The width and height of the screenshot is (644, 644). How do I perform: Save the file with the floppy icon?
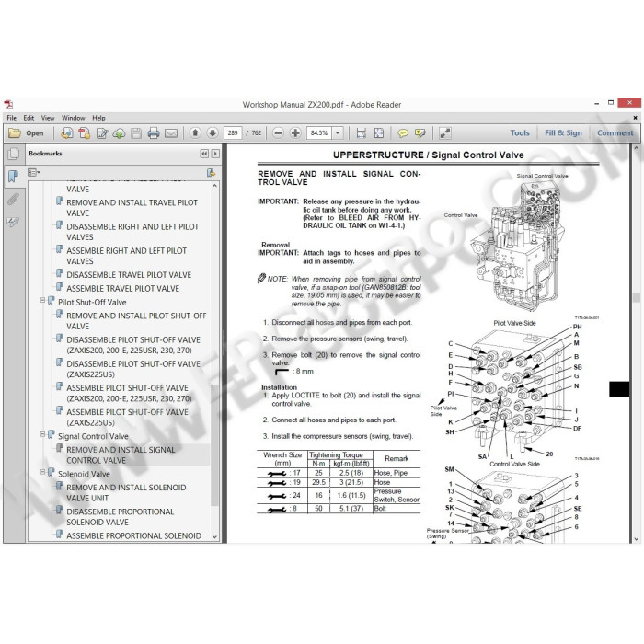pos(136,133)
